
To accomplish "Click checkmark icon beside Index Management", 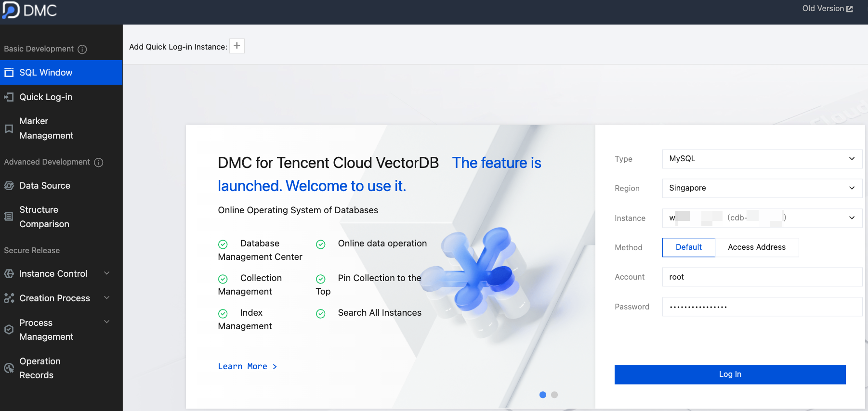I will click(x=223, y=314).
